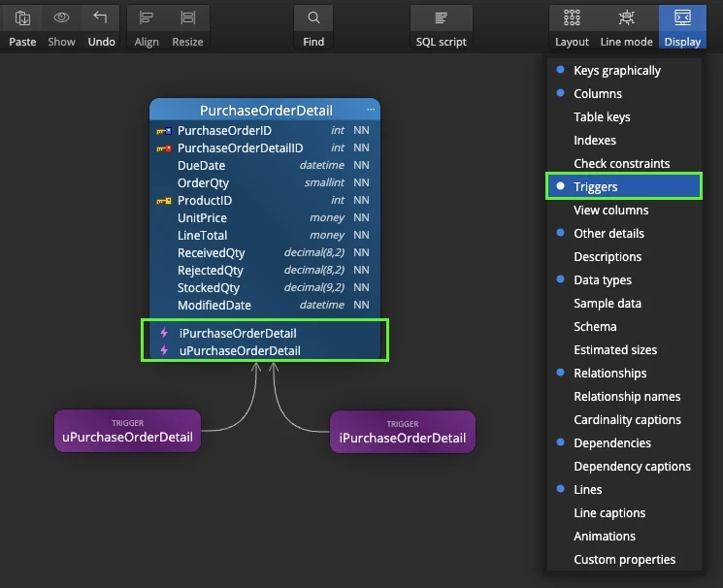Close the Display dropdown via Display button
The height and width of the screenshot is (588, 723).
click(x=682, y=27)
